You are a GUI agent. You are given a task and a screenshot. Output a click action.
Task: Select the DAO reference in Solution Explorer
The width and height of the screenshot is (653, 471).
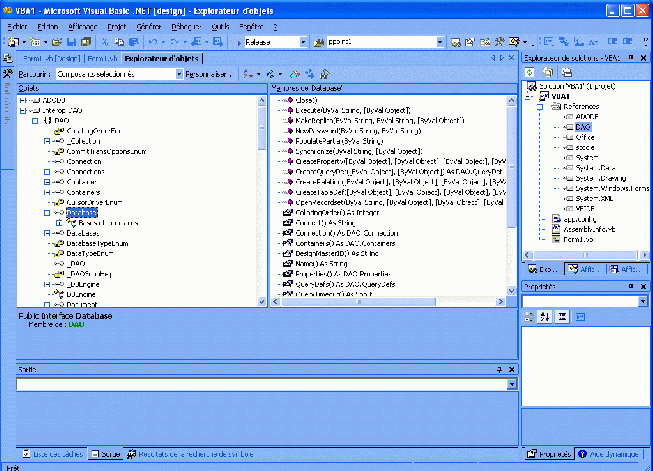click(582, 127)
